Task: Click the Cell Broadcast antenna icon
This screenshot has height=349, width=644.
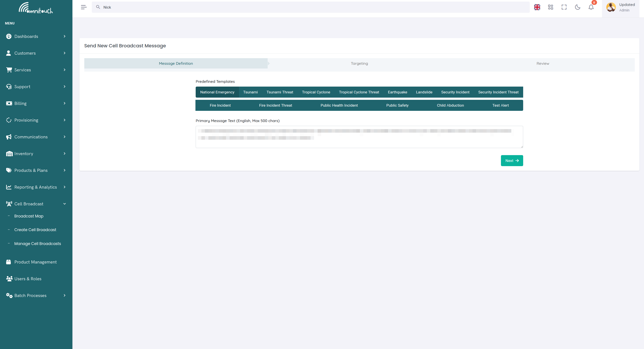Action: tap(9, 204)
